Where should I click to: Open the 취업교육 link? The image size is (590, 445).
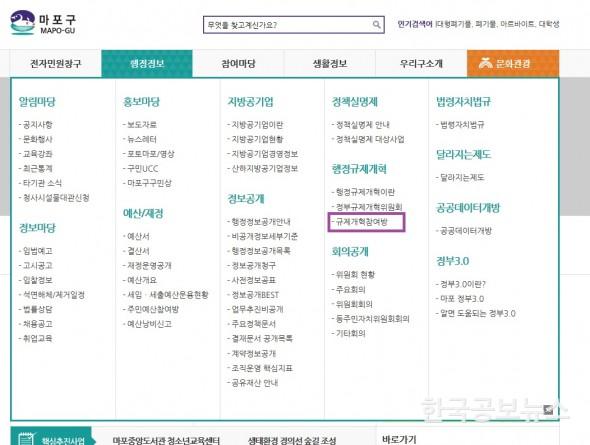coord(37,339)
